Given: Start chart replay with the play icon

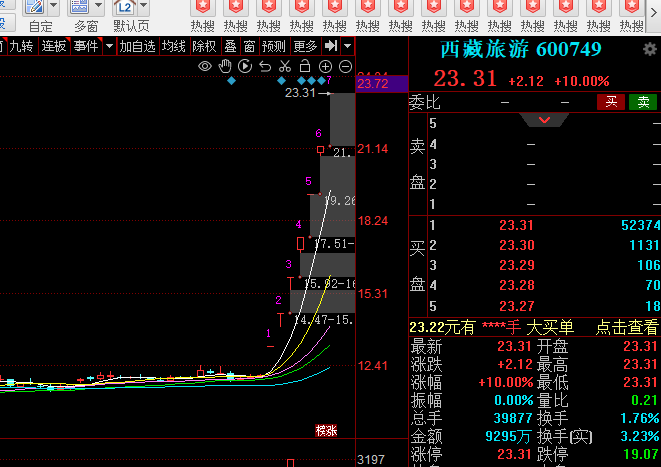Looking at the screenshot, I should pos(245,66).
